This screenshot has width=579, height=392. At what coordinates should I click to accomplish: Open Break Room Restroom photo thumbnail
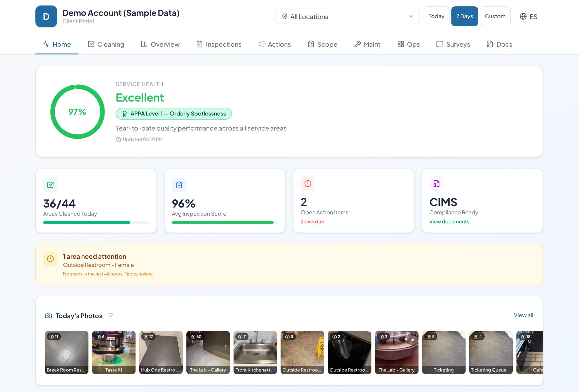click(67, 352)
